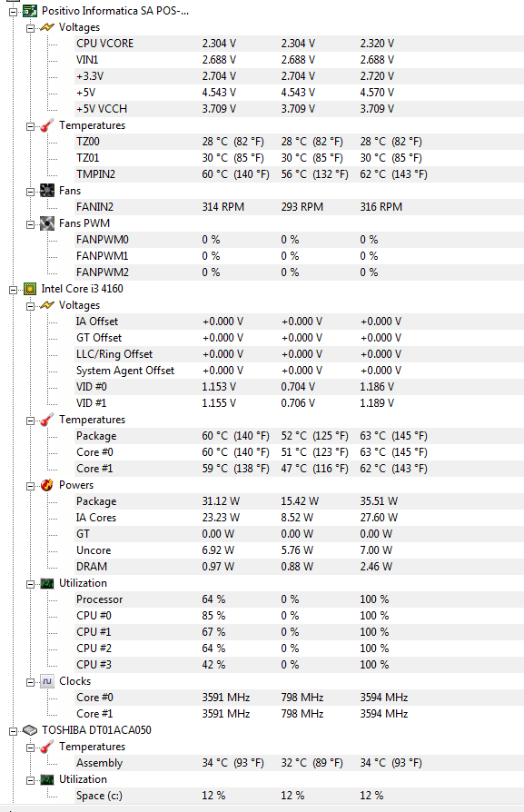Viewport: 524px width, 812px height.
Task: Collapse the Fans PWM section
Action: (x=30, y=224)
